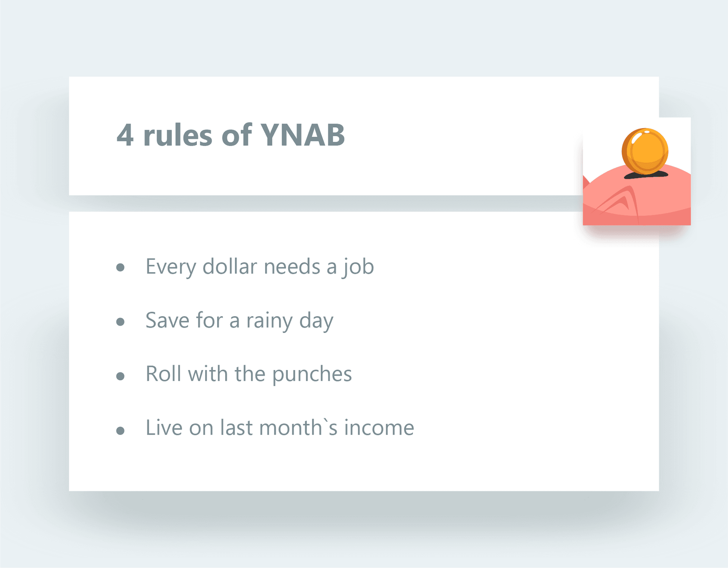Open the piggy bank illustration thumbnail

[x=637, y=171]
